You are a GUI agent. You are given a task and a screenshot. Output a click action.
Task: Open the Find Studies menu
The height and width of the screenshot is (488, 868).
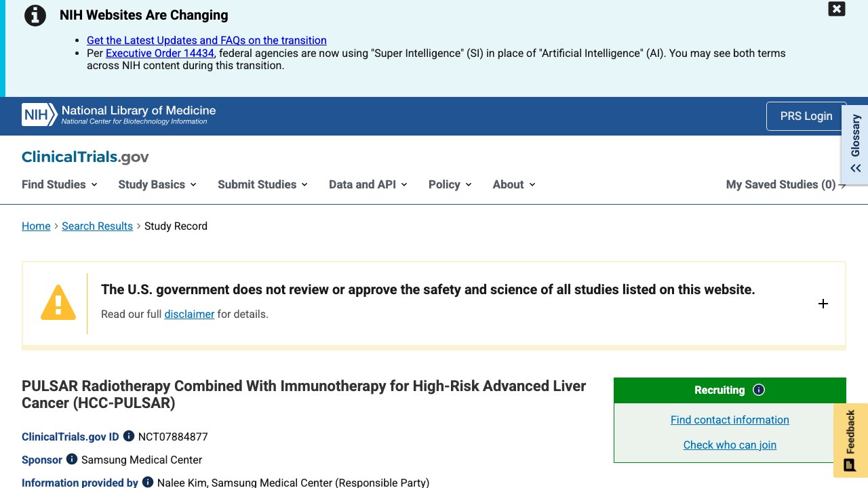pos(60,184)
